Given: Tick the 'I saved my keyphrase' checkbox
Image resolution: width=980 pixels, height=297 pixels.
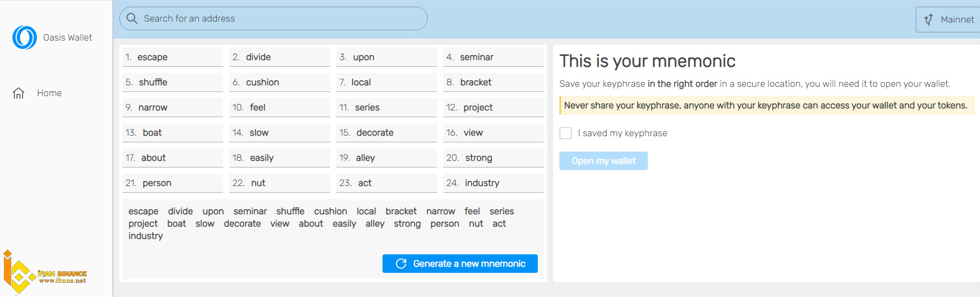Looking at the screenshot, I should [x=566, y=133].
